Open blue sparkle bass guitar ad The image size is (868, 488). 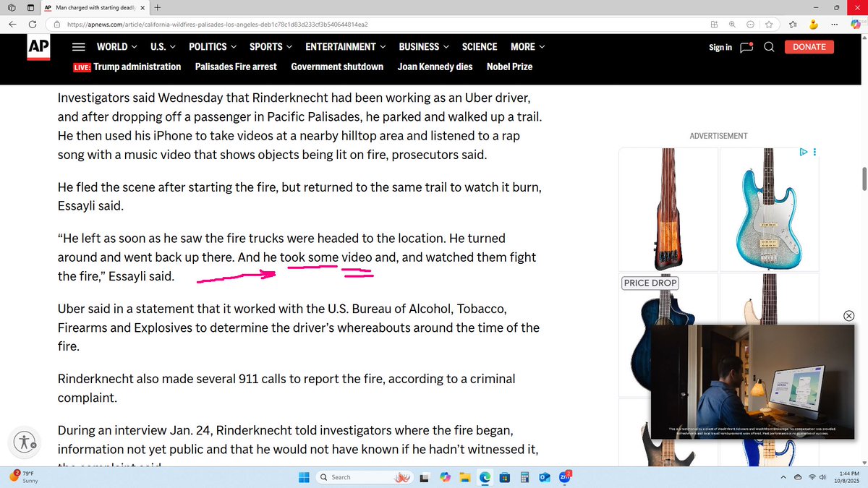[769, 208]
